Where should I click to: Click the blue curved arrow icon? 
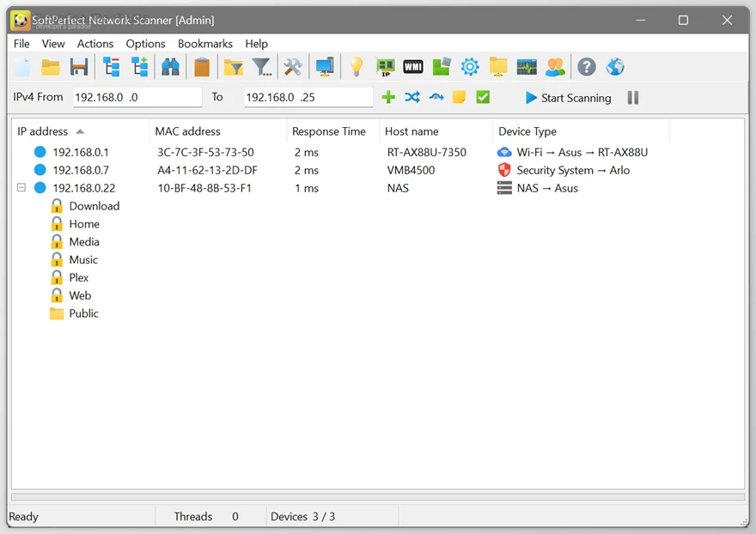pyautogui.click(x=436, y=97)
